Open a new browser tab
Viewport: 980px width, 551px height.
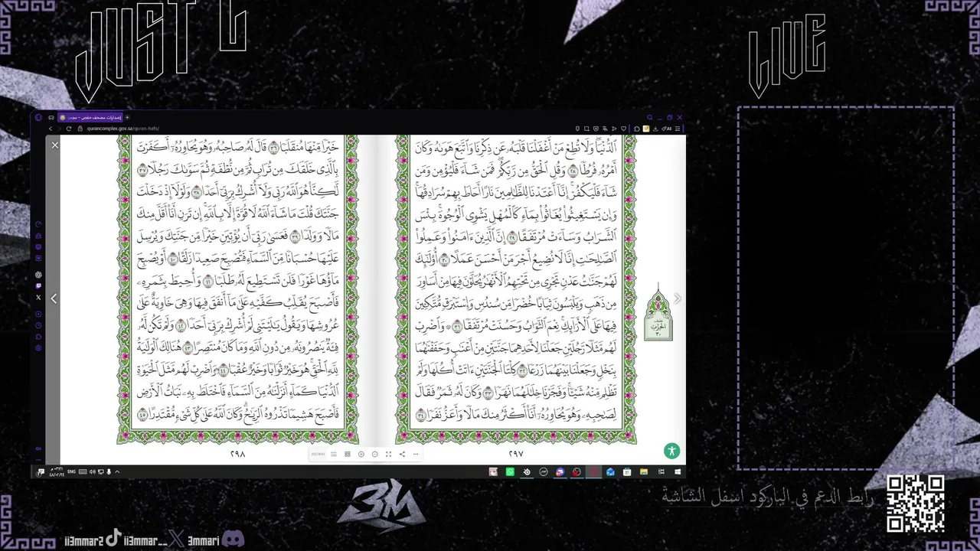(127, 117)
